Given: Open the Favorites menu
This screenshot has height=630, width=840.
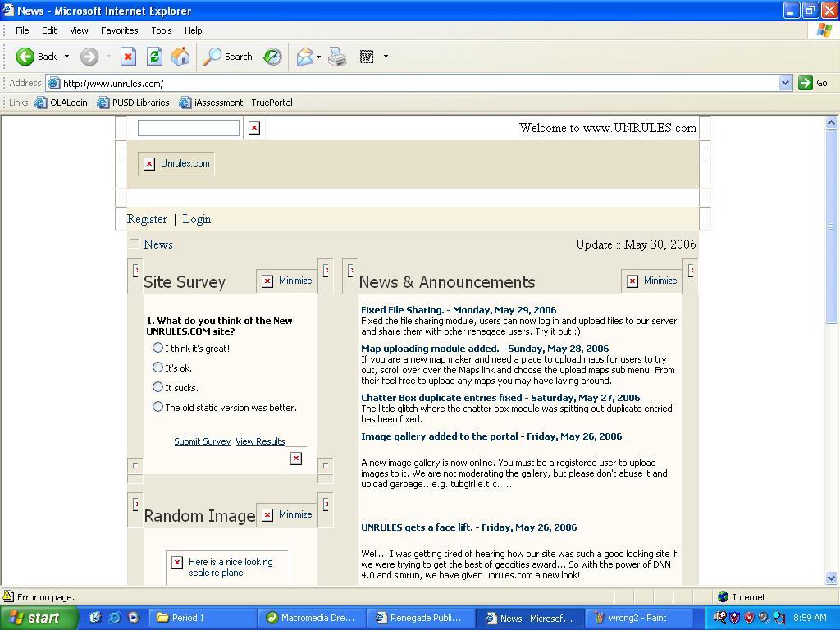Looking at the screenshot, I should (x=119, y=30).
